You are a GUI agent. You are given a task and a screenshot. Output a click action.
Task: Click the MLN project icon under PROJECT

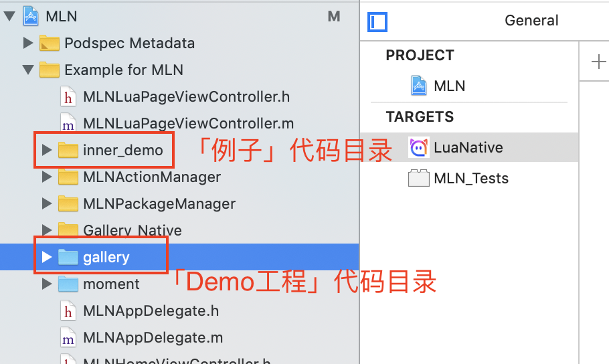click(418, 86)
